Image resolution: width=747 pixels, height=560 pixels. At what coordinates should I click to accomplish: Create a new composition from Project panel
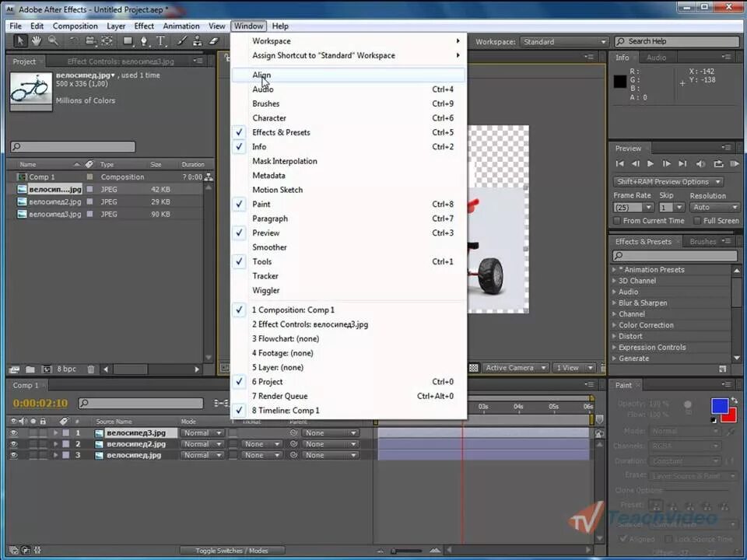[x=46, y=369]
